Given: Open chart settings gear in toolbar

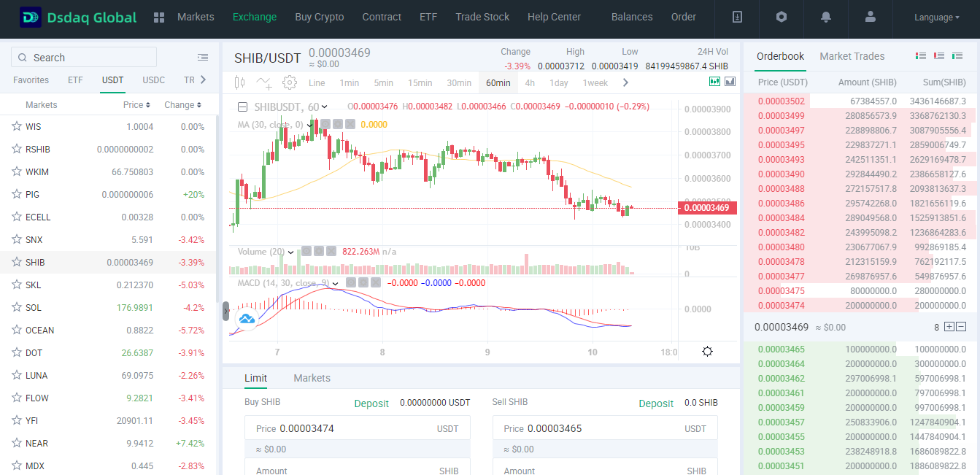Looking at the screenshot, I should (x=290, y=82).
